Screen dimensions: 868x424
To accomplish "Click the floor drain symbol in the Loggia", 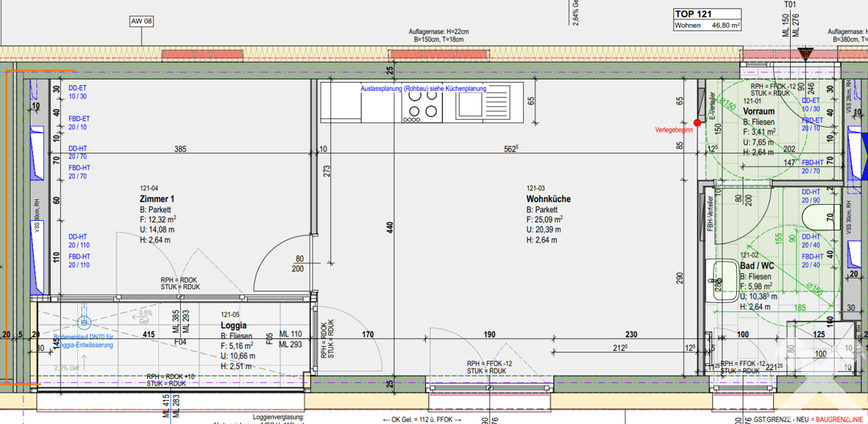I will tap(84, 322).
